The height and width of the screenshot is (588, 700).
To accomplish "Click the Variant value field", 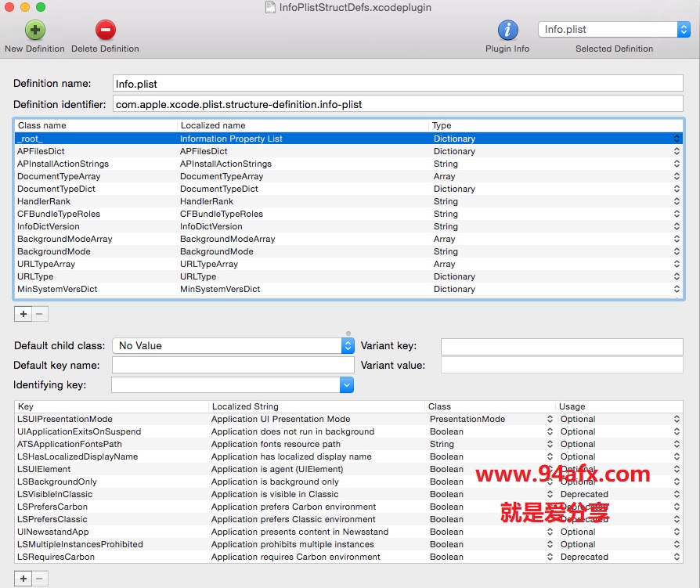I will tap(561, 365).
